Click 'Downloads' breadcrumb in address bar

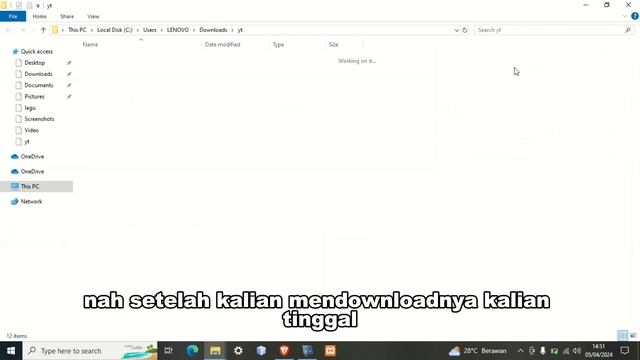[213, 30]
